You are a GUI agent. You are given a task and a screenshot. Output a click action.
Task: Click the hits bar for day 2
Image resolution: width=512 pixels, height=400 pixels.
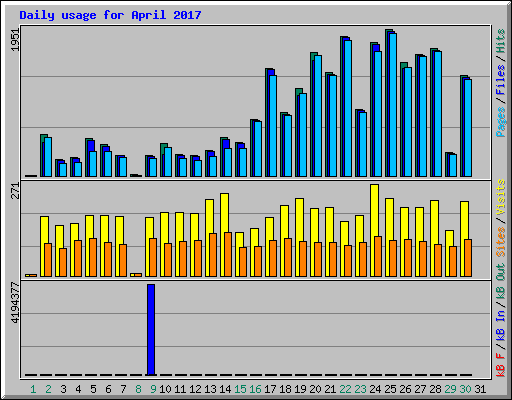[42, 155]
